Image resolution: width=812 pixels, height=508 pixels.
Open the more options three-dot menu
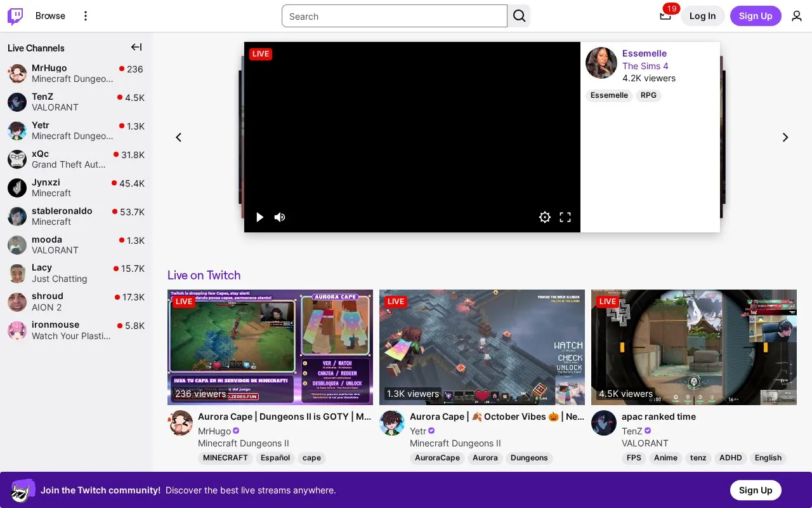point(86,16)
